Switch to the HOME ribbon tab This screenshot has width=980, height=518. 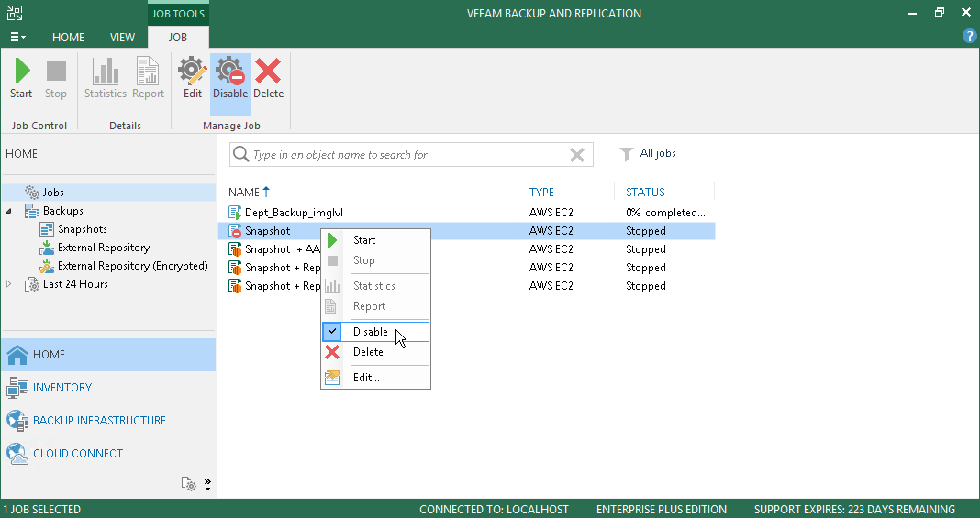pos(68,38)
